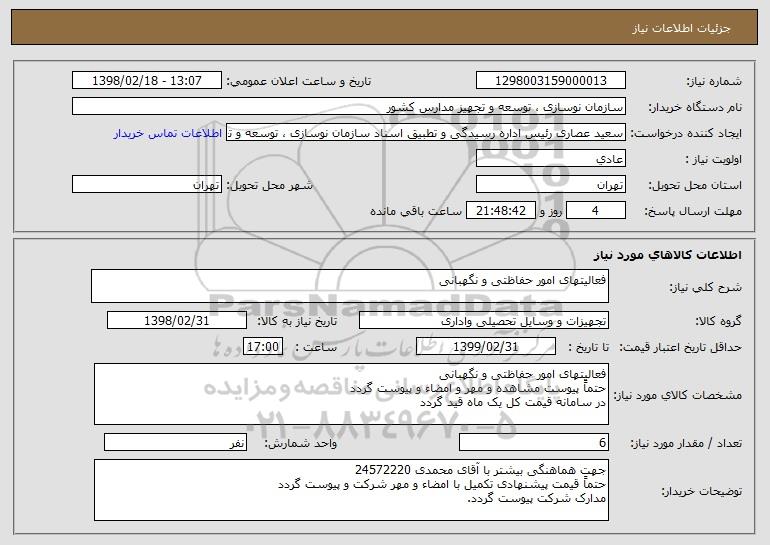Click the label شماره نیاز

[x=714, y=81]
